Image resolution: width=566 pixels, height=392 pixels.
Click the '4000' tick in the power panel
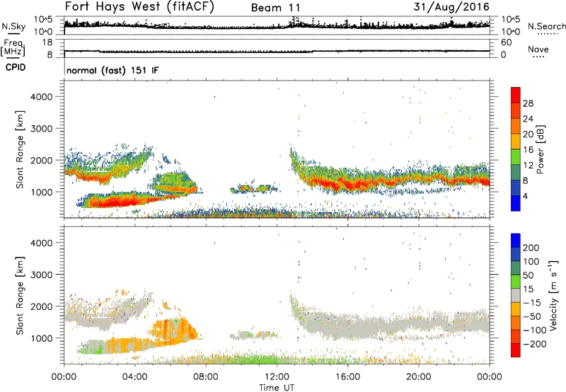[x=42, y=97]
